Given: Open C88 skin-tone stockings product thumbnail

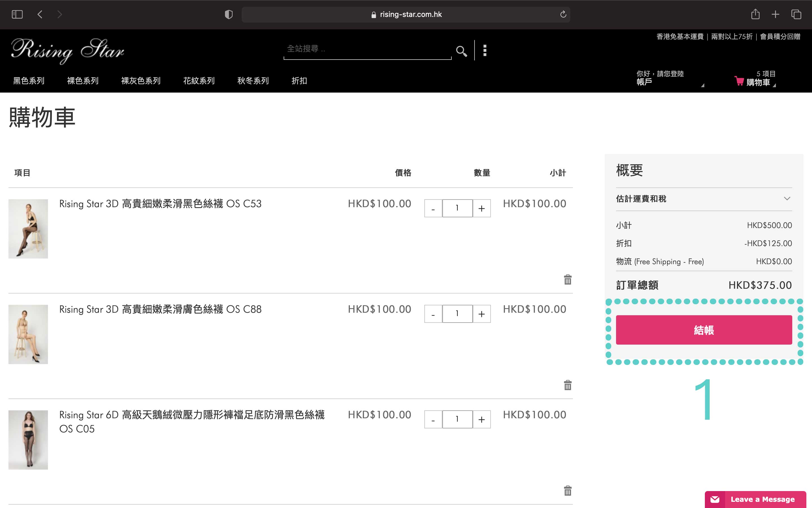Looking at the screenshot, I should [x=28, y=334].
